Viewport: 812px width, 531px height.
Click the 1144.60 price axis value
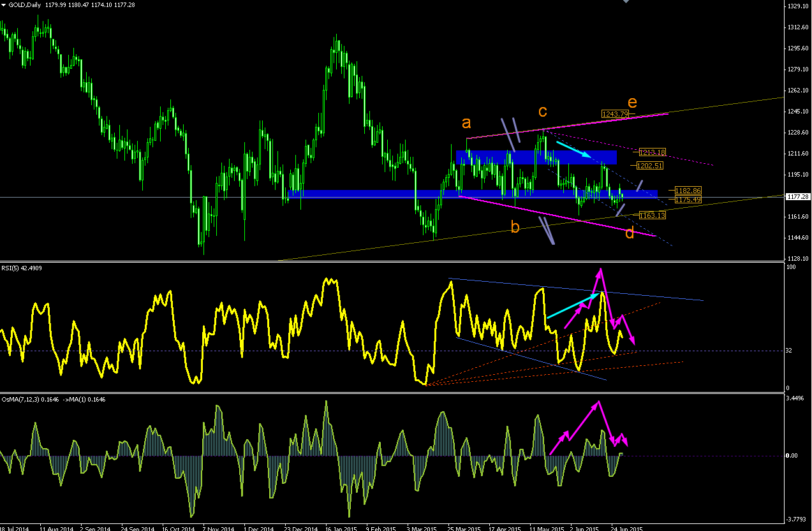[799, 238]
